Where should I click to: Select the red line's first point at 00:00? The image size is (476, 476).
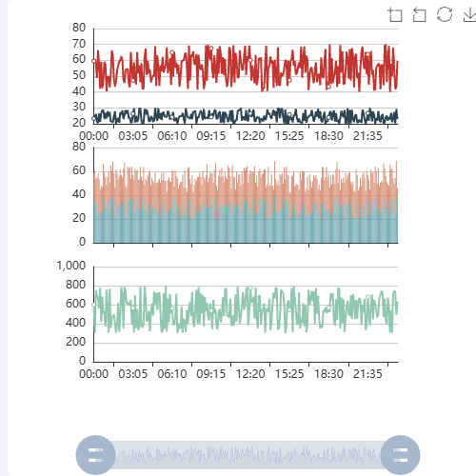point(93,61)
